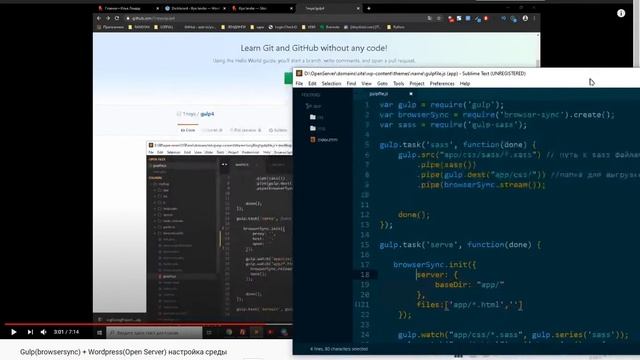Click line number 15 in gutter
The width and height of the screenshot is (640, 360).
click(365, 244)
